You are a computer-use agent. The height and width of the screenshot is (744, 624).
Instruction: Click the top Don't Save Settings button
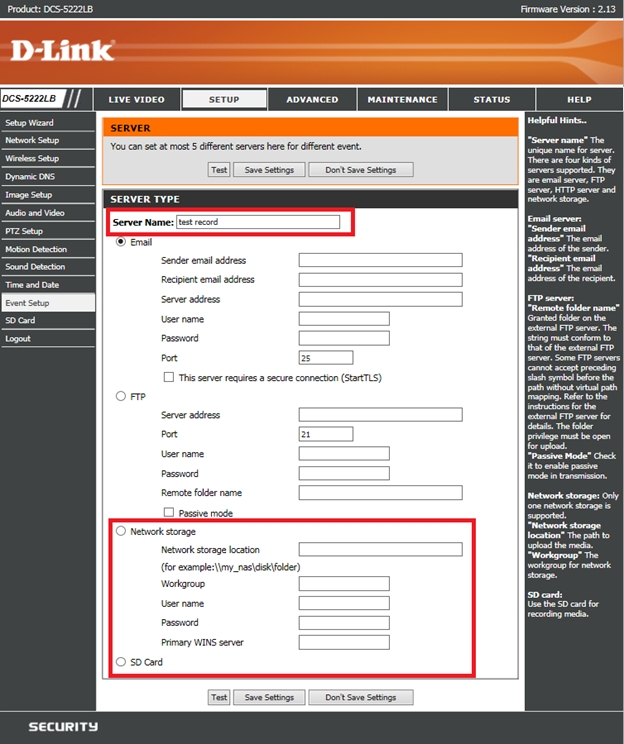360,170
